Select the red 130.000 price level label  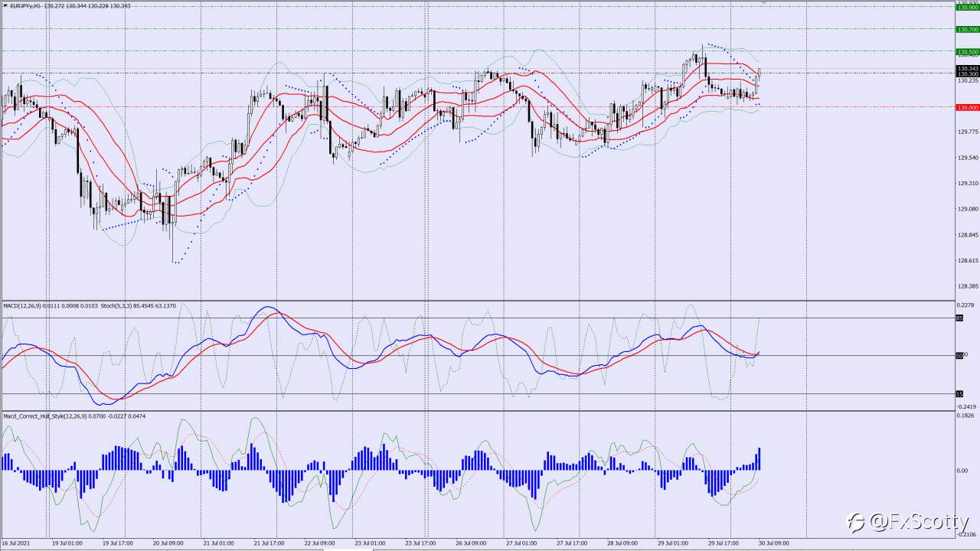click(968, 107)
